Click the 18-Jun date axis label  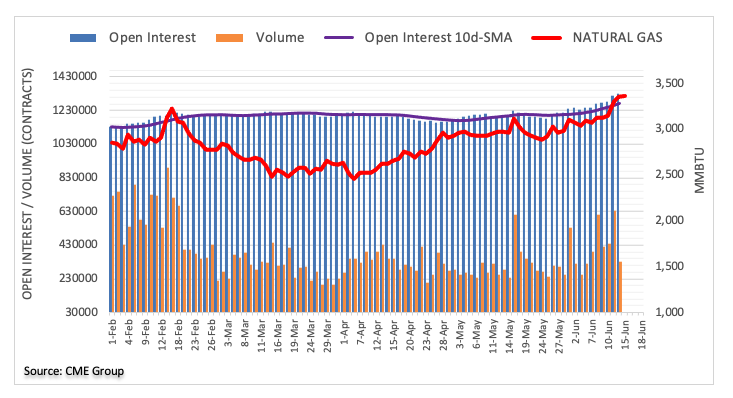(642, 334)
